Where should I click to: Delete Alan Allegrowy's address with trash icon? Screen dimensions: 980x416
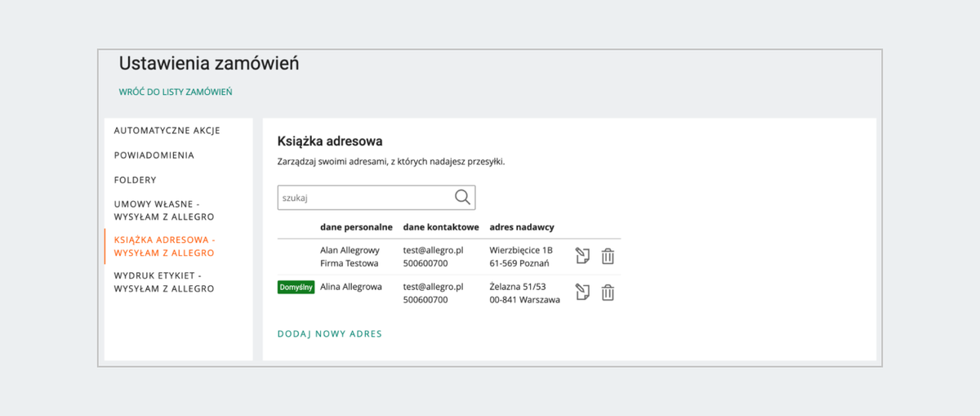coord(608,256)
